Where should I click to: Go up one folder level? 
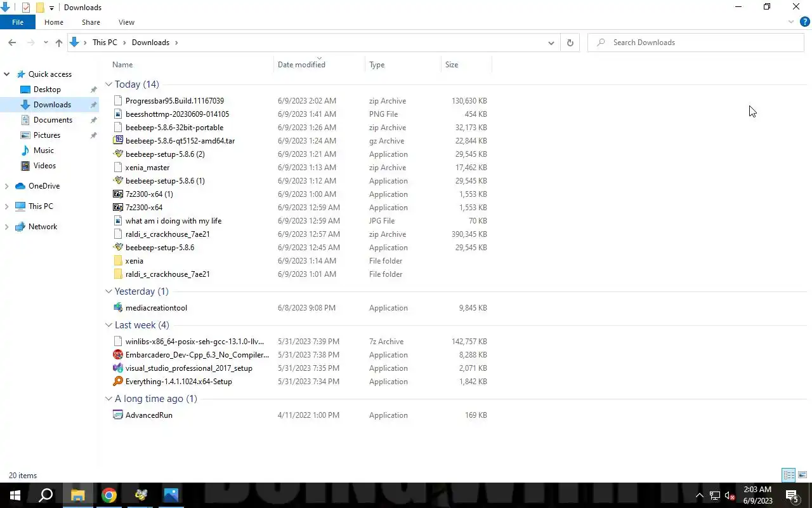tap(59, 43)
